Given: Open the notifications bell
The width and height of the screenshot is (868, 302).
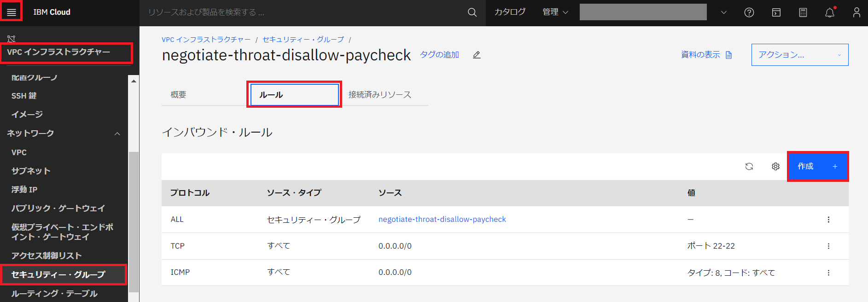Looking at the screenshot, I should point(830,12).
